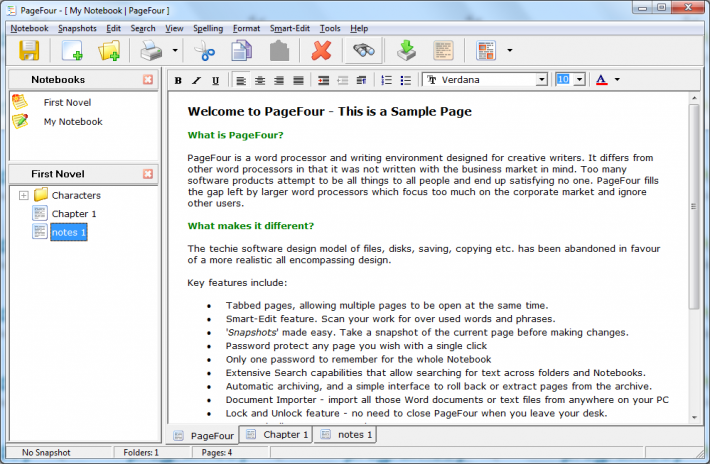This screenshot has width=710, height=464.
Task: Select notes 1 in the tree
Action: tap(68, 232)
